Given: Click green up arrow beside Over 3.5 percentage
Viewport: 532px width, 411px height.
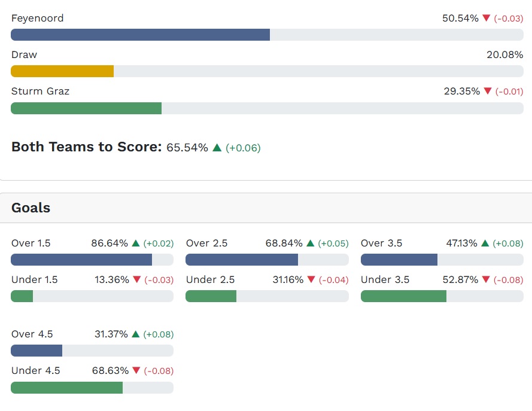Looking at the screenshot, I should [485, 243].
